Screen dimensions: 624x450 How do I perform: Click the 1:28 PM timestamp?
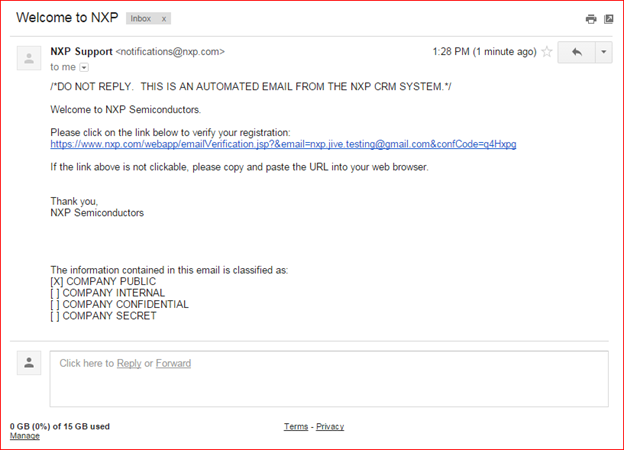click(451, 52)
